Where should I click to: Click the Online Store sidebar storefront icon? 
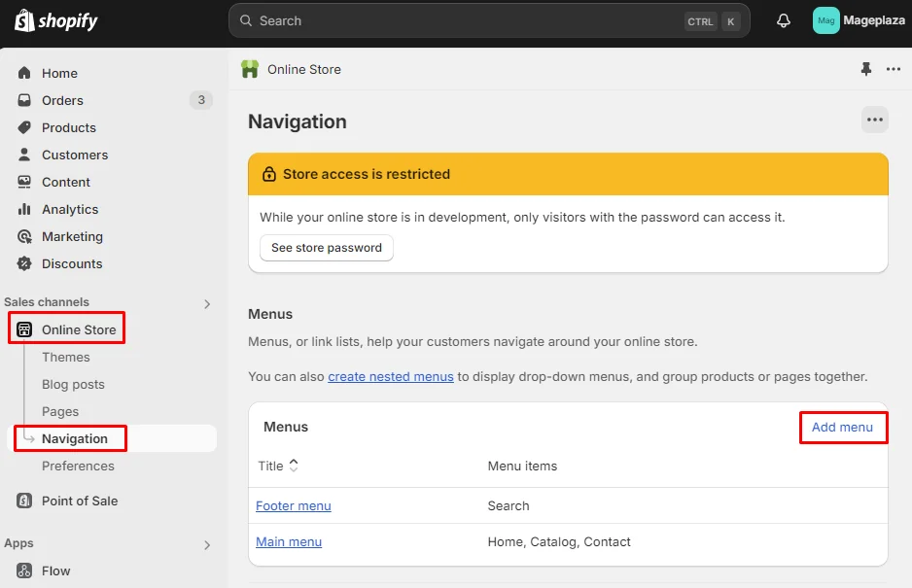pyautogui.click(x=24, y=329)
